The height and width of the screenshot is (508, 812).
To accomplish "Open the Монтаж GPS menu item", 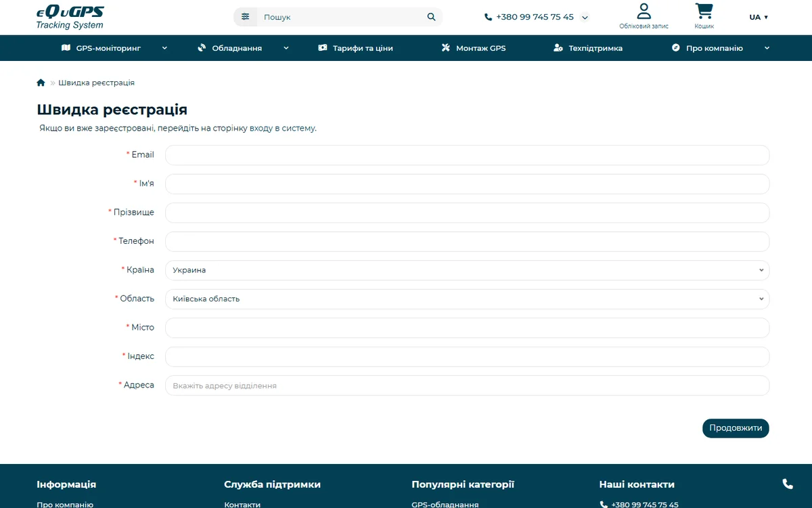I will [473, 48].
